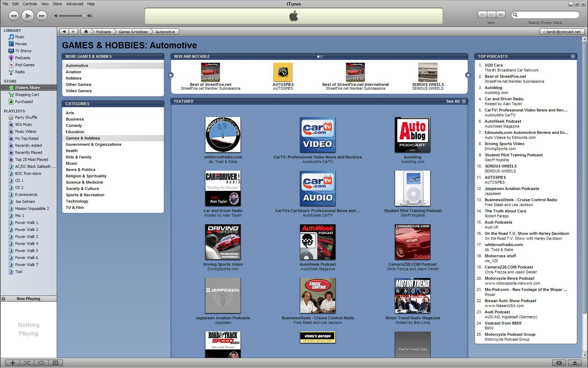
Task: Open the whiteroofradio.com podcast artwork
Action: pos(223,135)
